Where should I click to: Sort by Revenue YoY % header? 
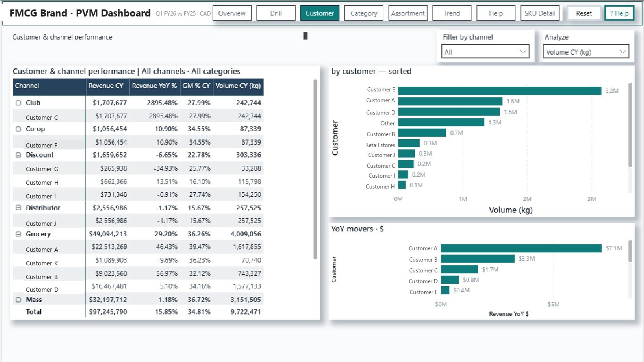(x=154, y=86)
